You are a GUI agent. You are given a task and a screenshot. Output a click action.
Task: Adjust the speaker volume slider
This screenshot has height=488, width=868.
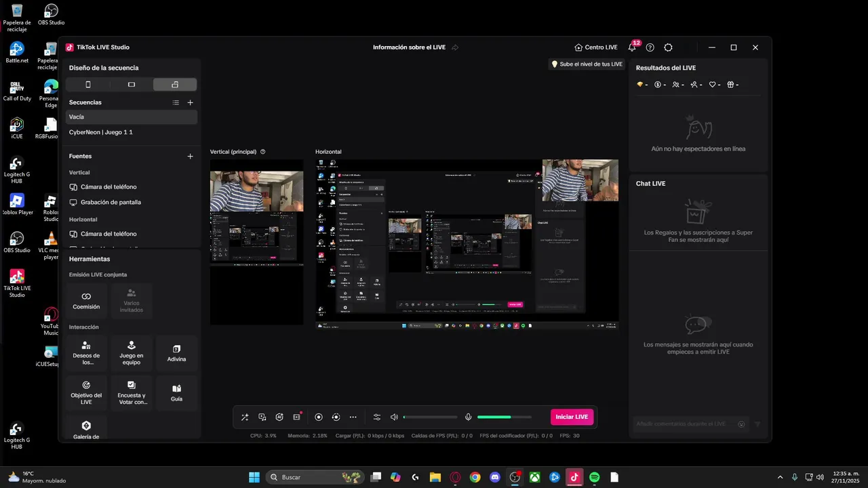[x=430, y=417]
